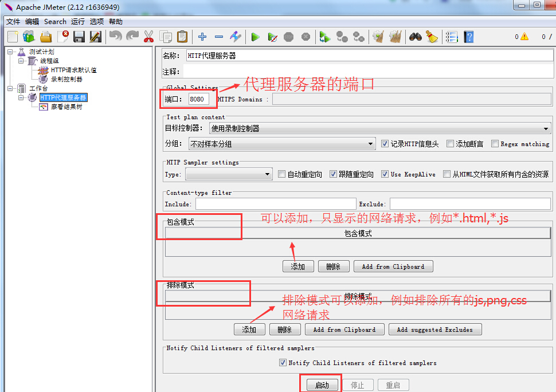Click the Shutdown icon
This screenshot has width=556, height=392.
[x=306, y=37]
